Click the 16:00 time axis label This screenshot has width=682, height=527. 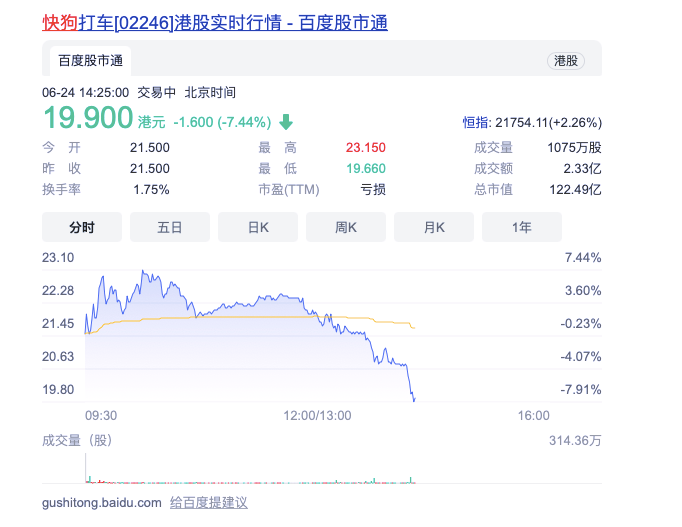pos(534,416)
